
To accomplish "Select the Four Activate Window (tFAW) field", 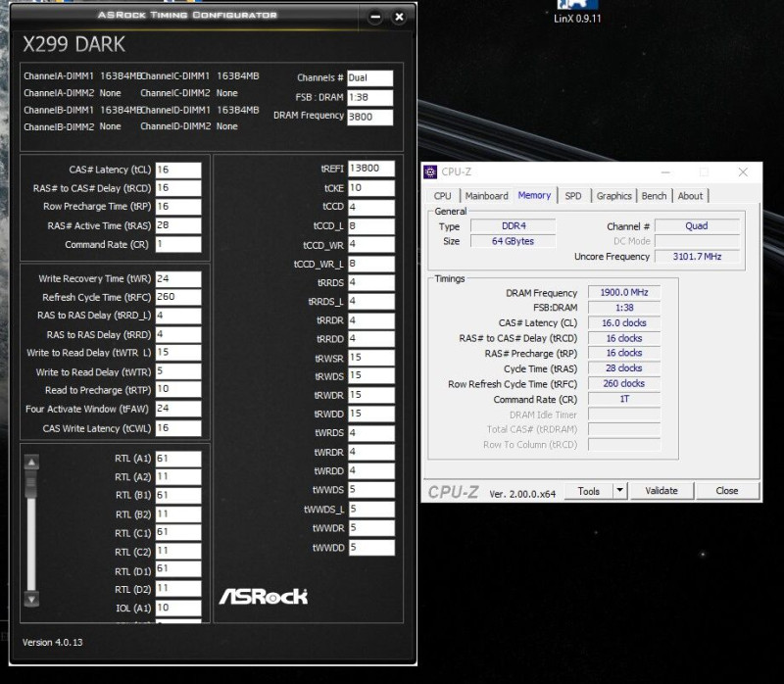I will point(178,409).
